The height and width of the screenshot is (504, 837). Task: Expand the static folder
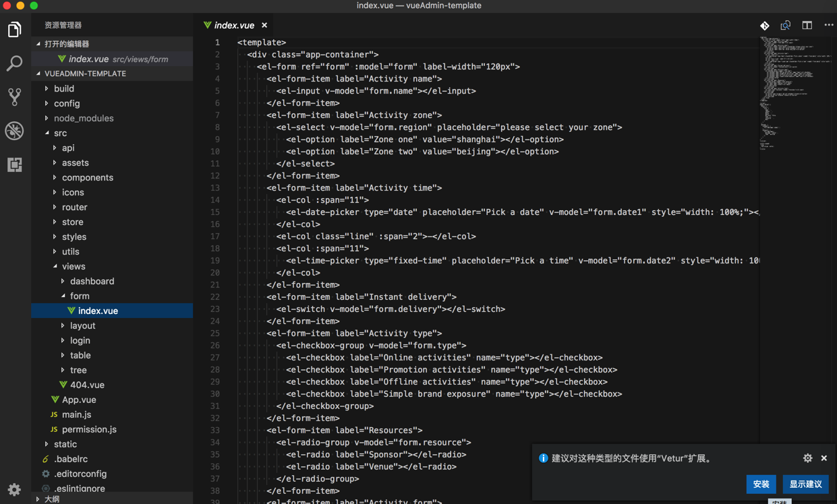(x=47, y=444)
